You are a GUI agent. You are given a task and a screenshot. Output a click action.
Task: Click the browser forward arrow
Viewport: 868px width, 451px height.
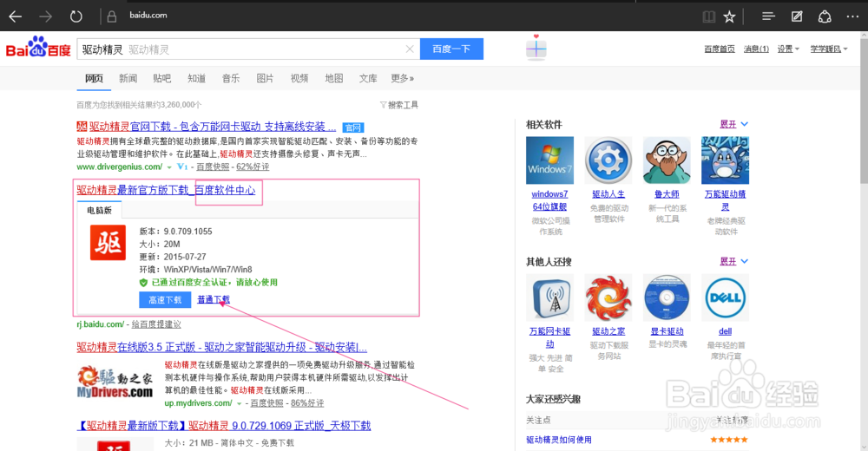[x=45, y=16]
